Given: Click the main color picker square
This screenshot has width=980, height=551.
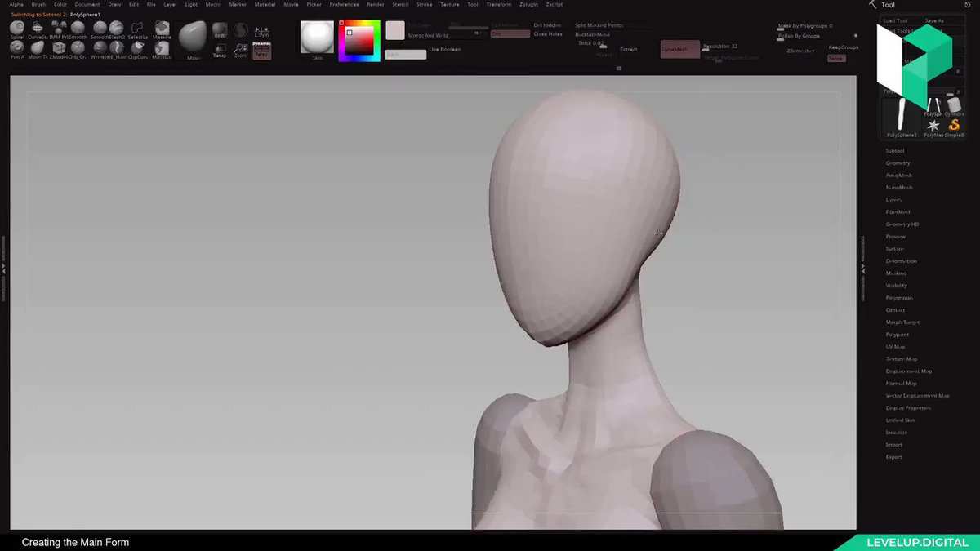Looking at the screenshot, I should pos(360,41).
